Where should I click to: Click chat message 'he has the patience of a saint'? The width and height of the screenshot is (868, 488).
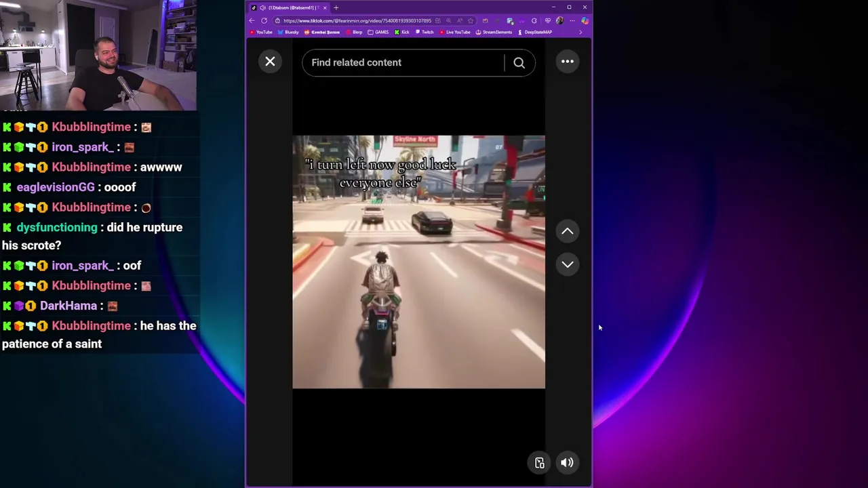tap(99, 335)
